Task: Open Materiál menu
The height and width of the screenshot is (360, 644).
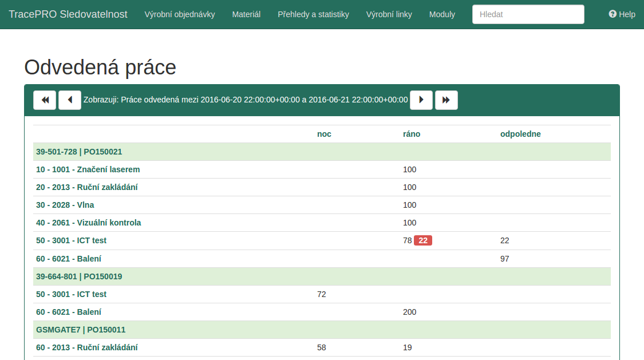Action: [246, 14]
